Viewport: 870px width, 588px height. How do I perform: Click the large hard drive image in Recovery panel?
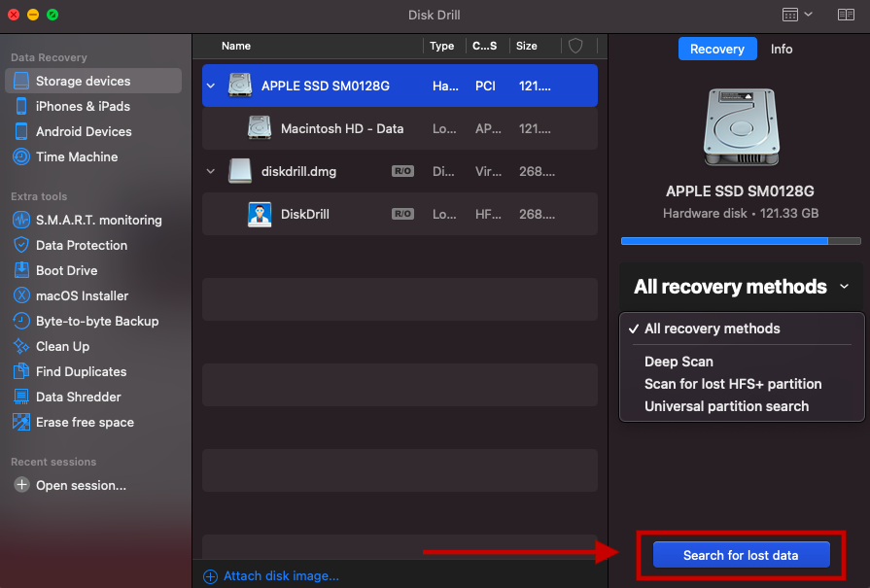(x=742, y=127)
